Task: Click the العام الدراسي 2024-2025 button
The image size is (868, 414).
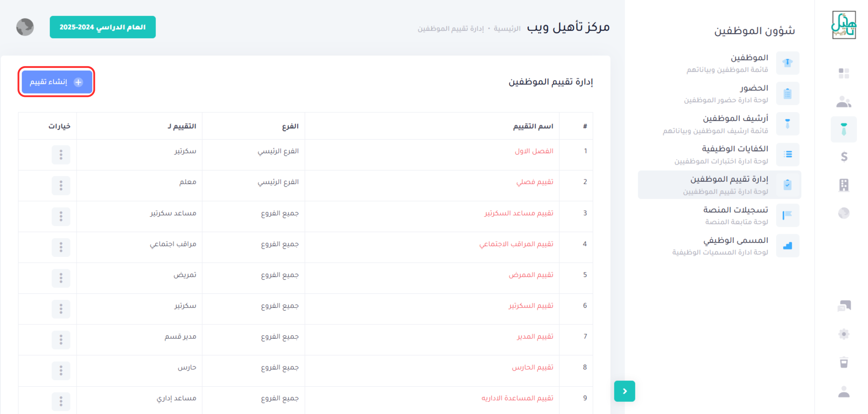Action: click(103, 27)
